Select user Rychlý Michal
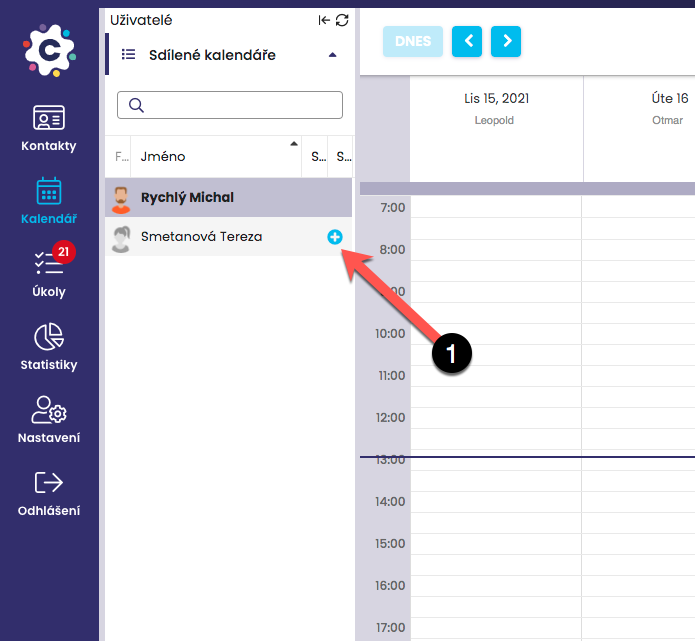This screenshot has height=641, width=695. click(x=228, y=197)
